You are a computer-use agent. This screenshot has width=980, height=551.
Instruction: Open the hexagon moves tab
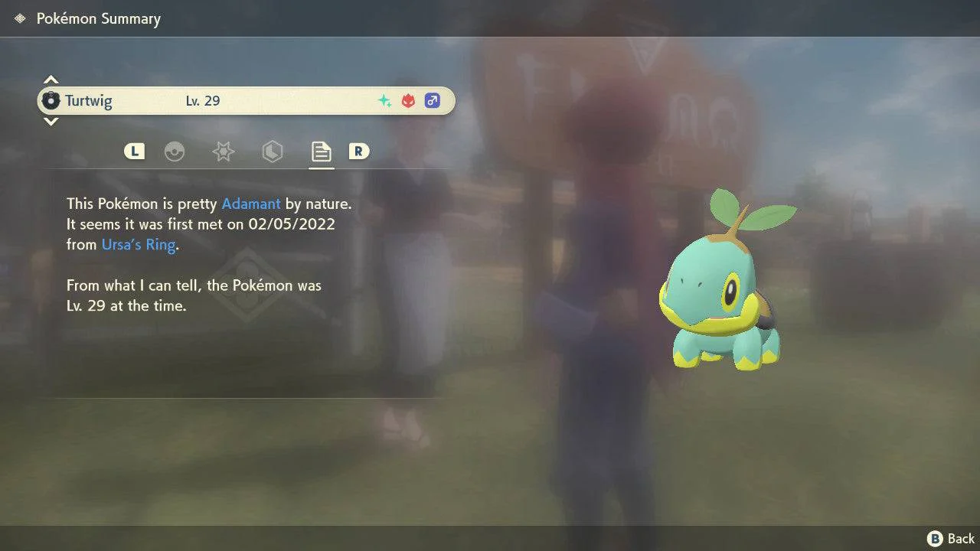272,152
